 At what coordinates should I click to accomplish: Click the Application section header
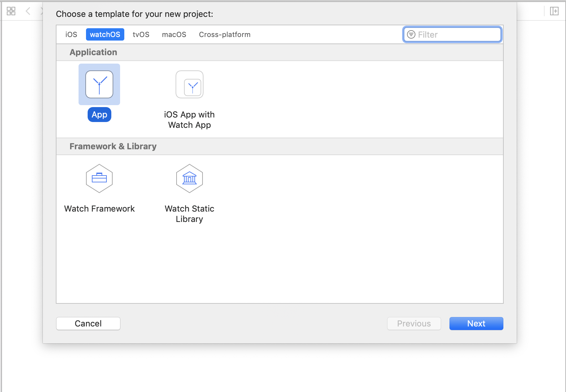[x=280, y=52]
